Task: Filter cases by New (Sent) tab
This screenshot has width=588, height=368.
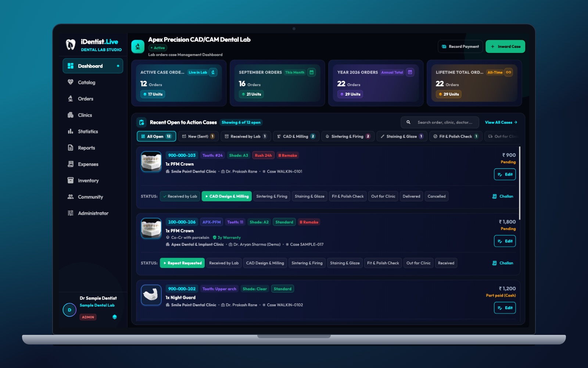Action: (198, 137)
